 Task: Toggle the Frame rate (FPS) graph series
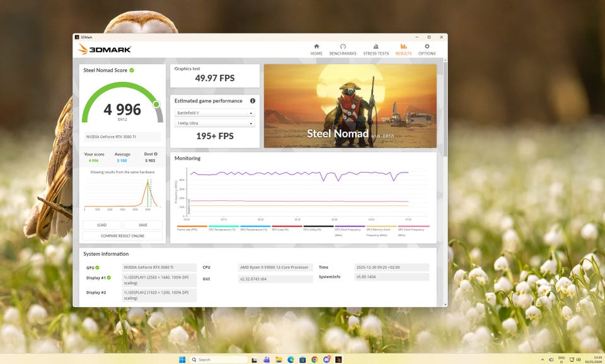point(192,228)
